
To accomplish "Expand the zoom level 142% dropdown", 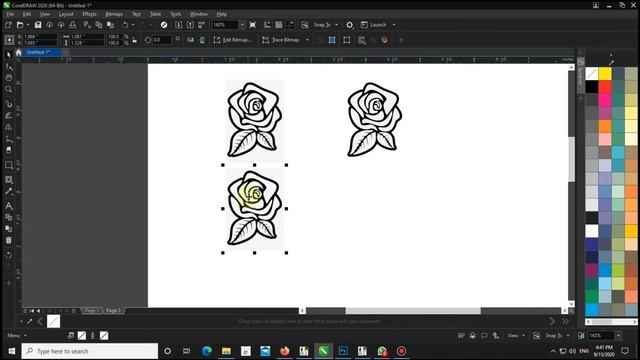I will (x=242, y=25).
